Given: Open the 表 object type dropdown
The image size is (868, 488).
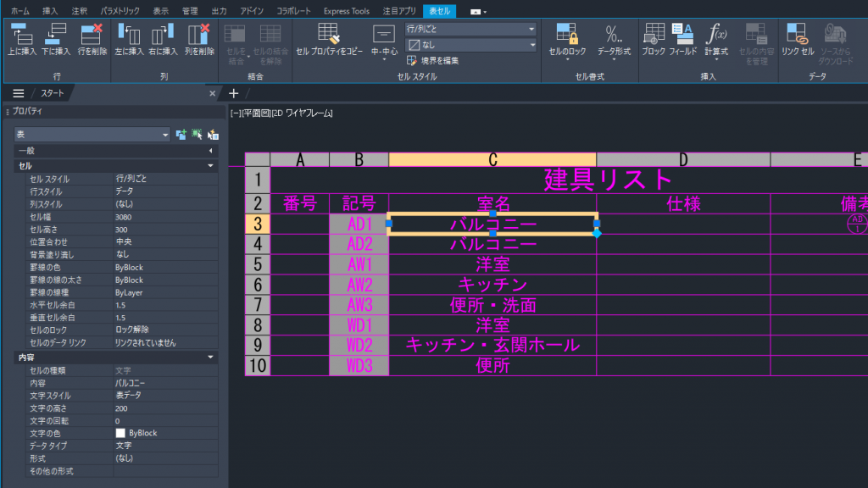Looking at the screenshot, I should (x=92, y=134).
